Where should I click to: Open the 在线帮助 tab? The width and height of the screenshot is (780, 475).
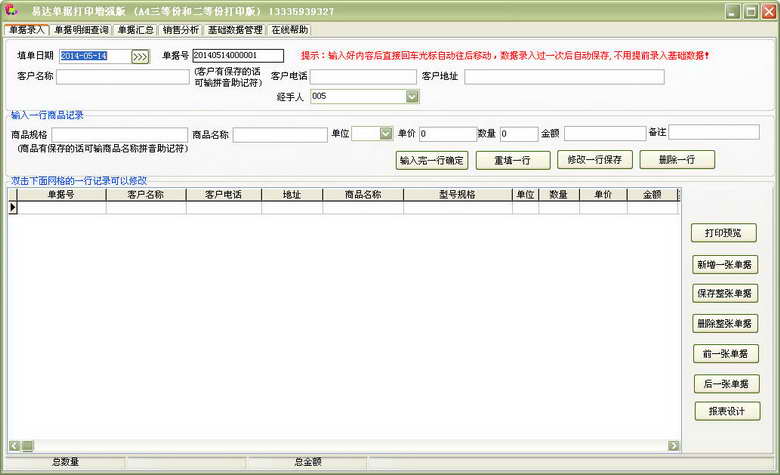[x=289, y=30]
